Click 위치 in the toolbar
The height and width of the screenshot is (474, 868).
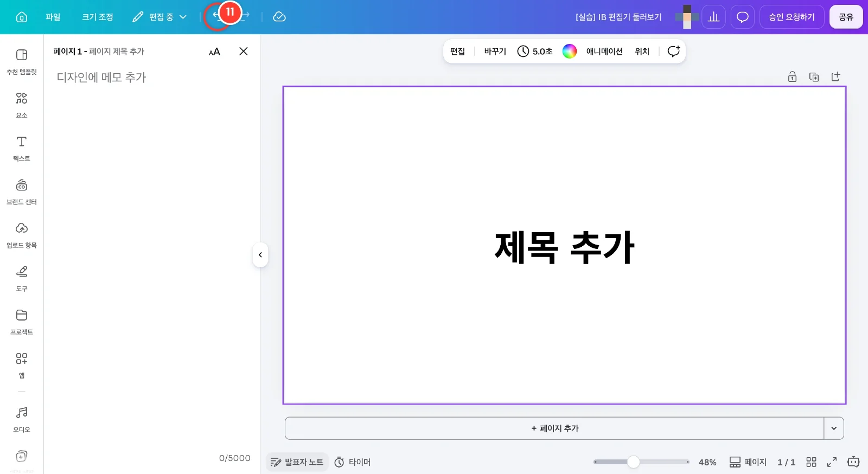tap(642, 51)
